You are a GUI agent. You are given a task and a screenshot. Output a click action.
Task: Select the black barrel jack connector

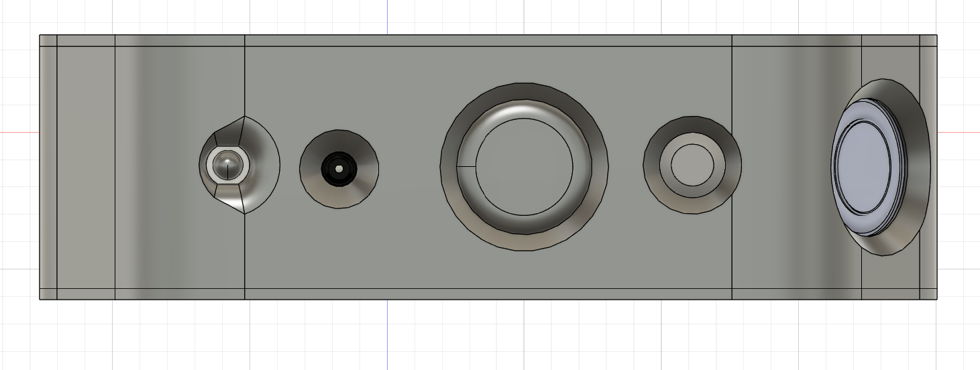click(x=339, y=169)
